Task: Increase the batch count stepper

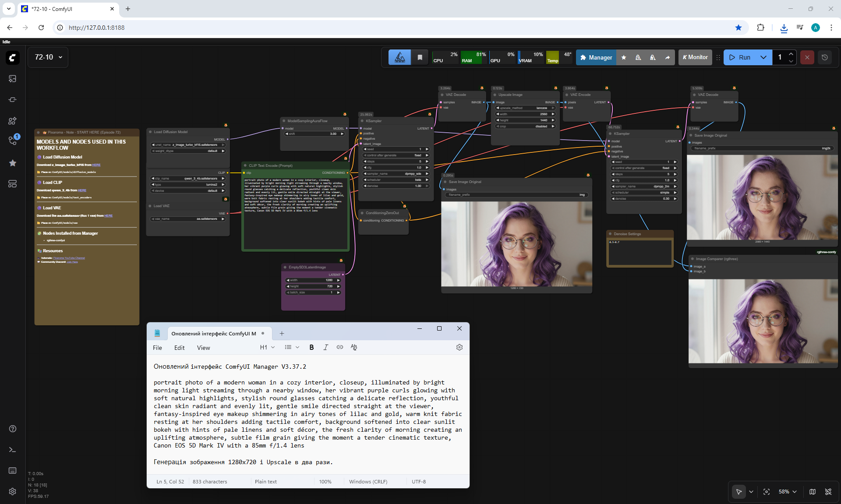Action: click(791, 54)
